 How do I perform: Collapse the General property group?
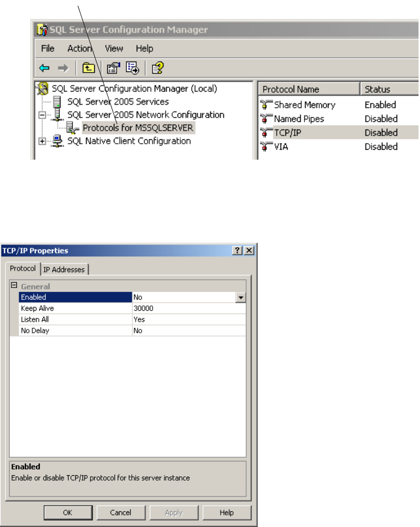click(14, 285)
